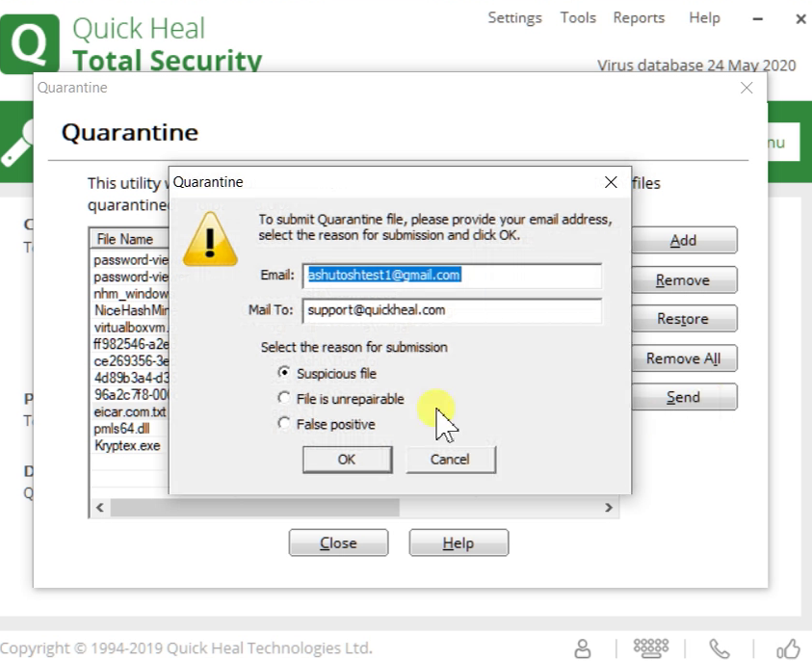Select the 4d89b3a4-d3 file row

130,378
